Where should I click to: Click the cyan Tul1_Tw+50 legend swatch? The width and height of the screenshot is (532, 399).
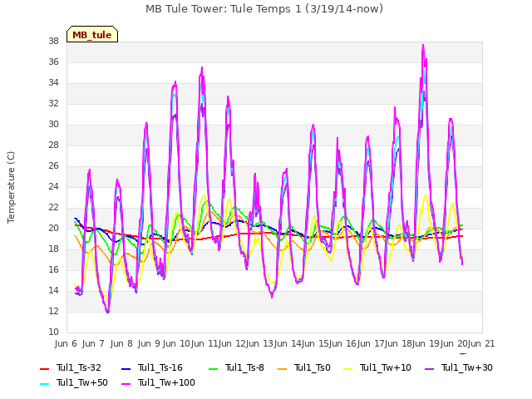tap(44, 383)
